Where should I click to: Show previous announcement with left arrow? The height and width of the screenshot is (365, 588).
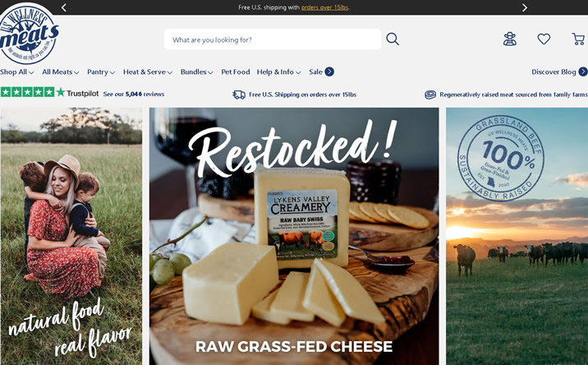64,7
